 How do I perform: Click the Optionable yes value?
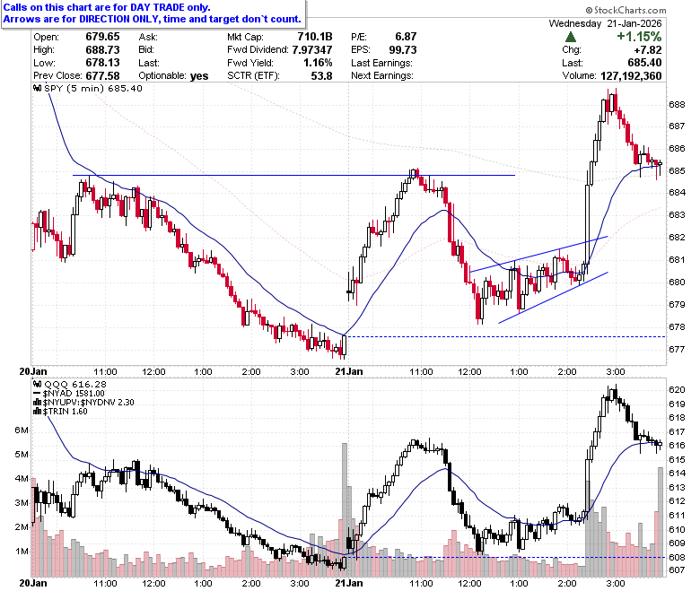(199, 76)
